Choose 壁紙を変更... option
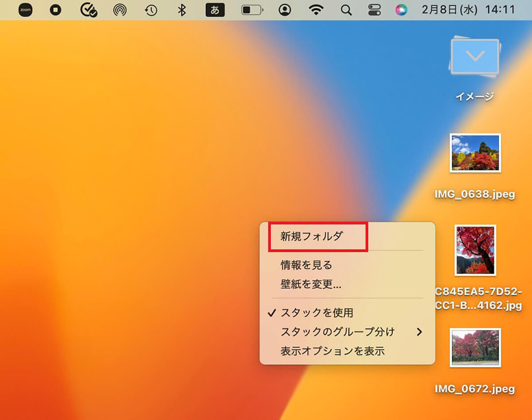The width and height of the screenshot is (532, 420). [347, 284]
